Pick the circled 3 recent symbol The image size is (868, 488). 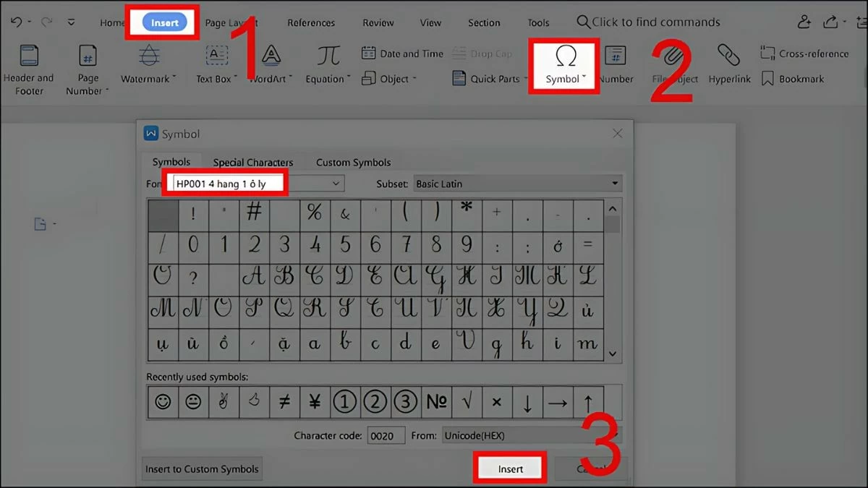(406, 402)
